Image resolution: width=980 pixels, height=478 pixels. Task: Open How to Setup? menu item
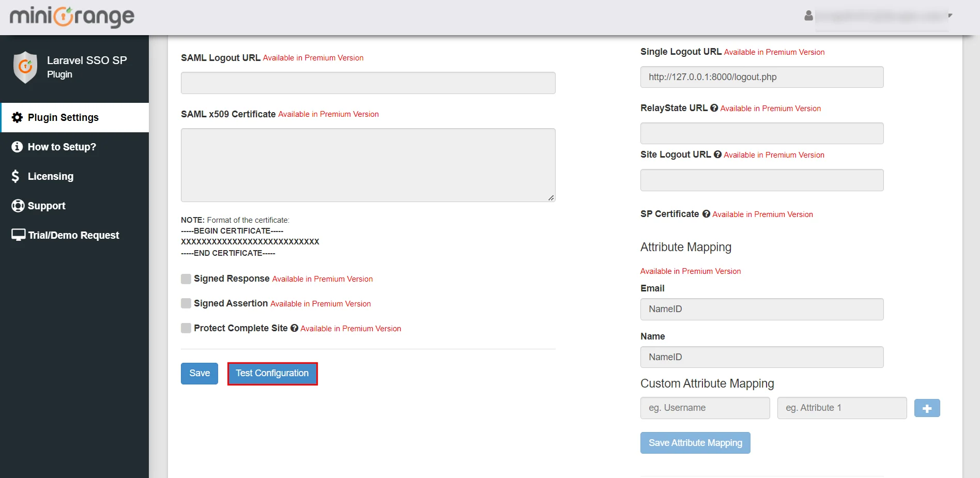(x=74, y=147)
